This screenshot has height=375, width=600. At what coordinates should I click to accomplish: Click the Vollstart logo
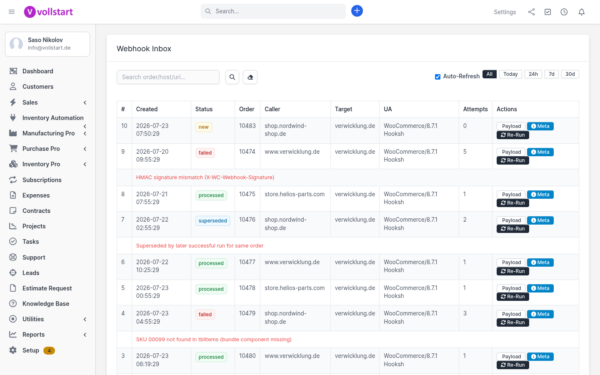48,12
